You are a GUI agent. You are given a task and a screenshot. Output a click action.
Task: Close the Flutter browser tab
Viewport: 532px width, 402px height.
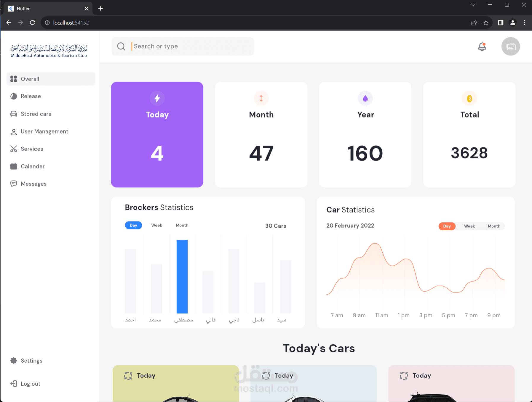[87, 8]
